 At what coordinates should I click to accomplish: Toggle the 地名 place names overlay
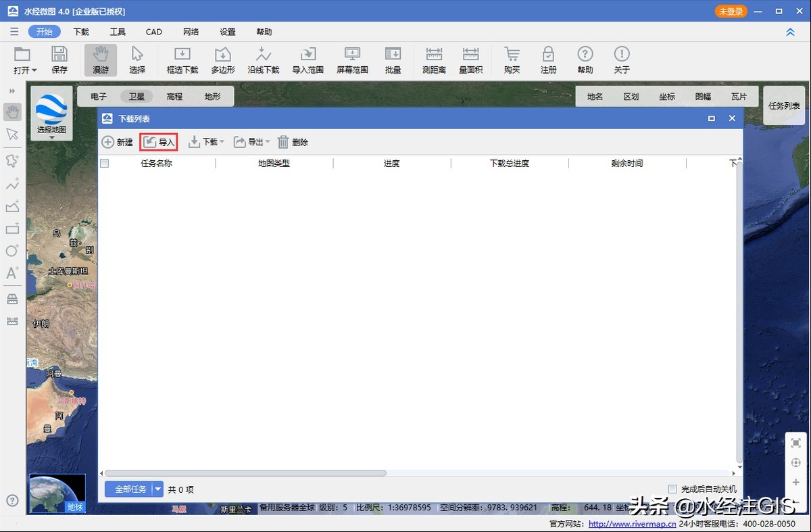click(x=595, y=97)
